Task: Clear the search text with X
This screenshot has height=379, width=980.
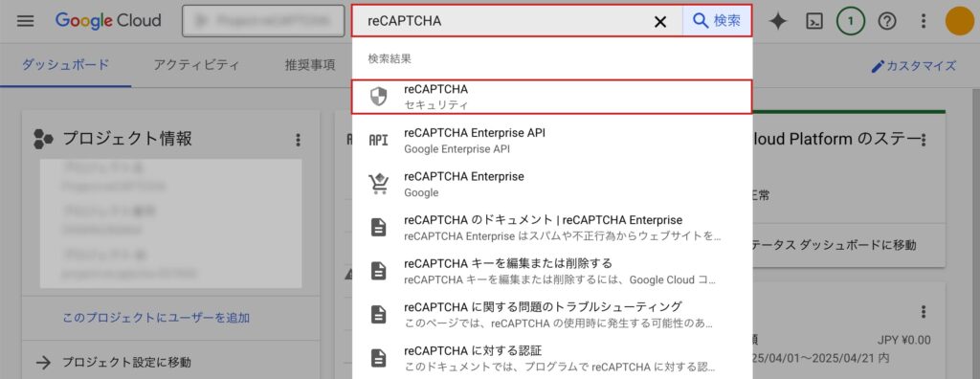Action: pyautogui.click(x=660, y=22)
